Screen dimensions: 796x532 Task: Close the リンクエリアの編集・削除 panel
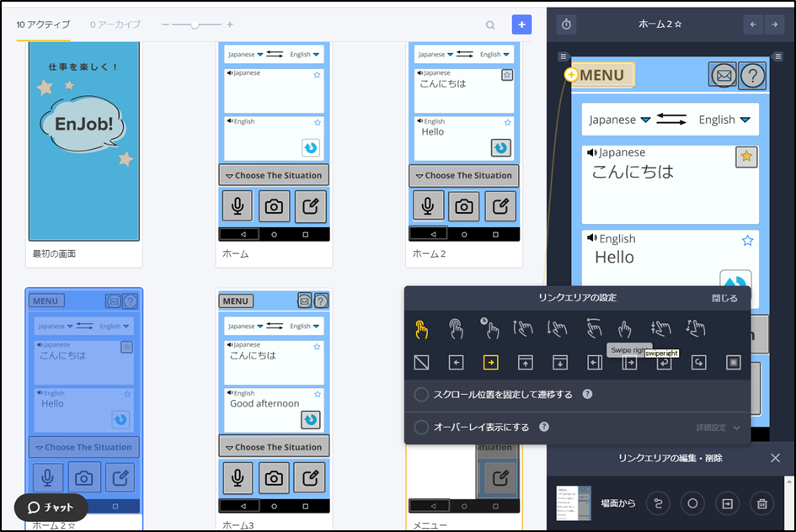point(775,458)
